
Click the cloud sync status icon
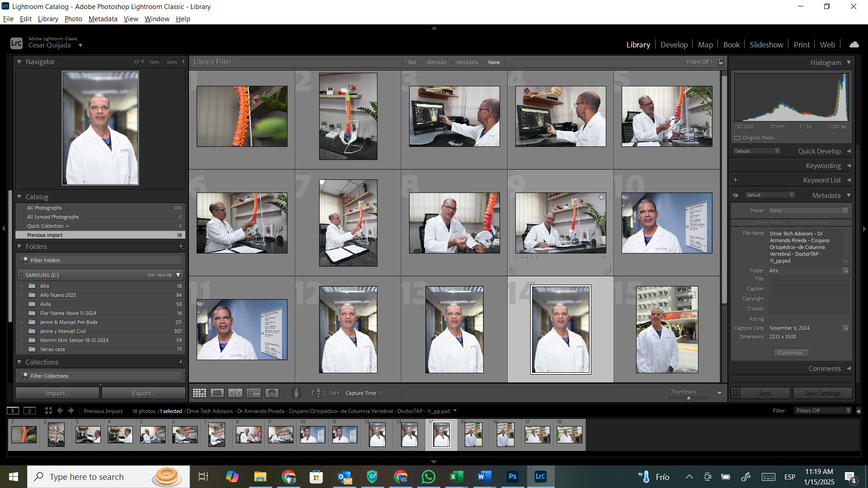pyautogui.click(x=854, y=45)
